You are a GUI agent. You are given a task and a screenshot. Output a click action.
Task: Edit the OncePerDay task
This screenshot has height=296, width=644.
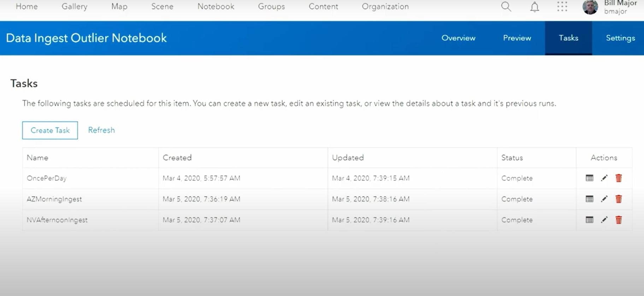pos(604,178)
